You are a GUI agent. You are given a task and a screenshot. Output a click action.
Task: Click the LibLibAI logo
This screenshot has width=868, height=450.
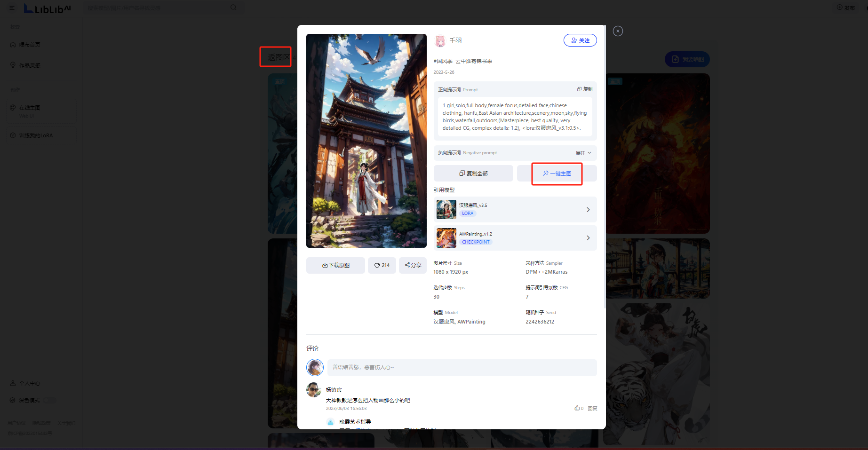[48, 8]
